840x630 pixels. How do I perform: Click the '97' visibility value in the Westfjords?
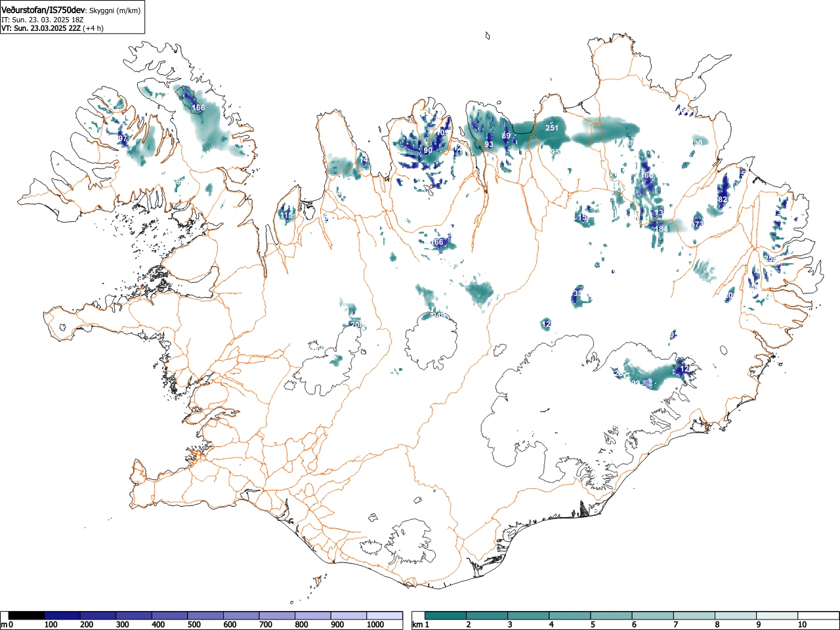click(123, 138)
